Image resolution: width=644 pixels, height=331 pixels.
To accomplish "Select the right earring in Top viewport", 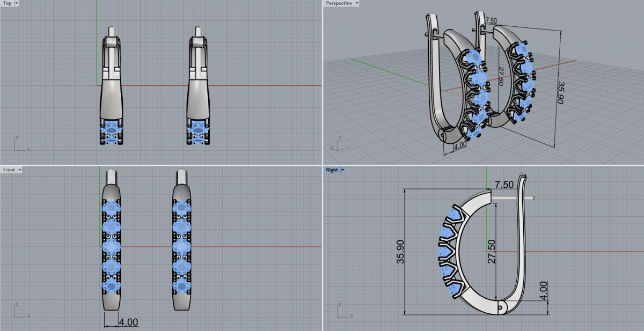I will (x=198, y=86).
